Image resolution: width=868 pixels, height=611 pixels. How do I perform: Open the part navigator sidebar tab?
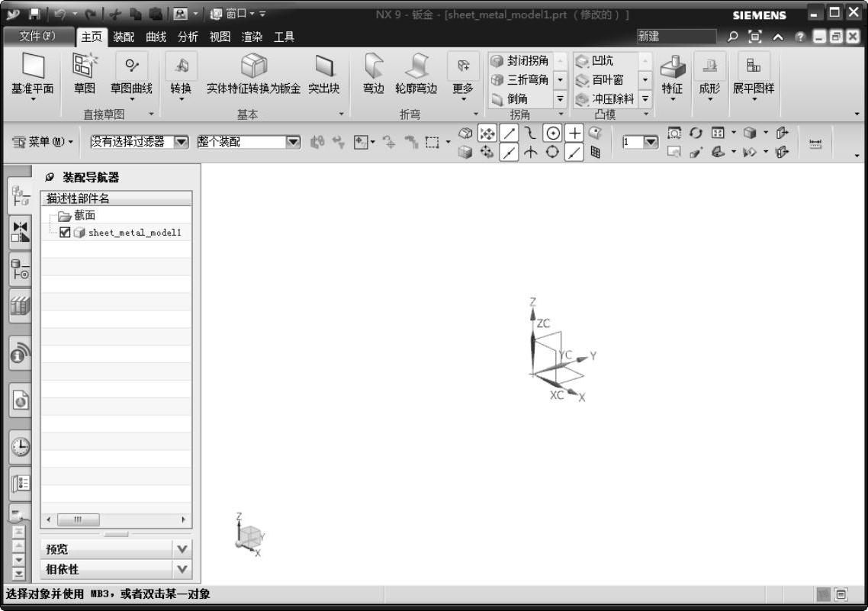(x=21, y=270)
